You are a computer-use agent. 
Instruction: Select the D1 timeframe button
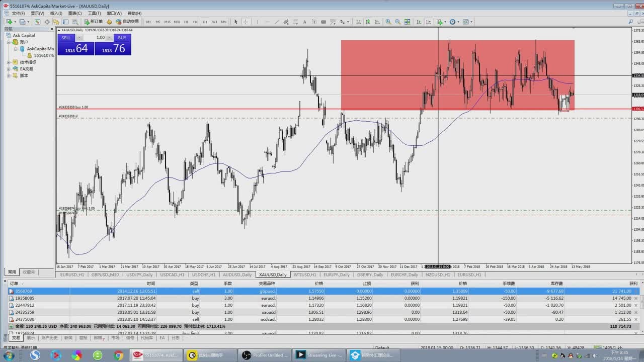(205, 22)
